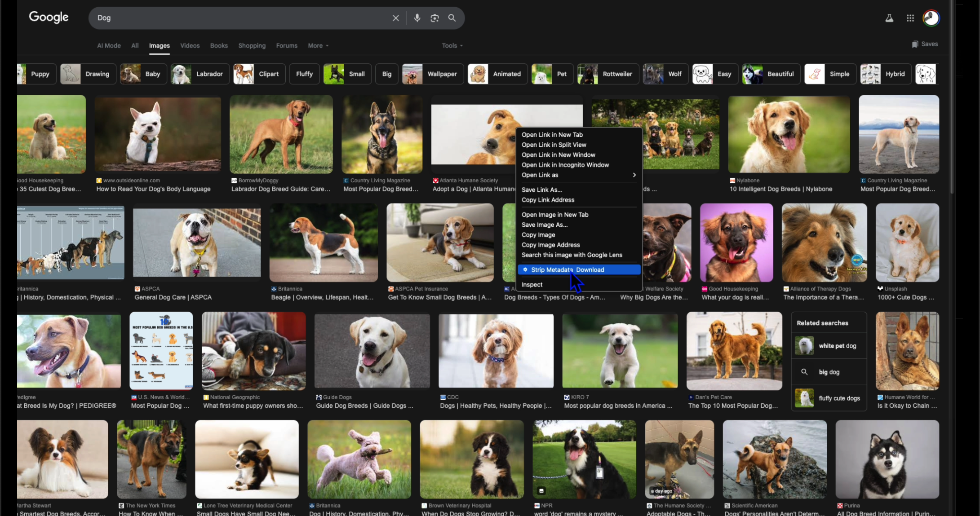The image size is (980, 516).
Task: Select Open Image in New Tab
Action: (579, 215)
